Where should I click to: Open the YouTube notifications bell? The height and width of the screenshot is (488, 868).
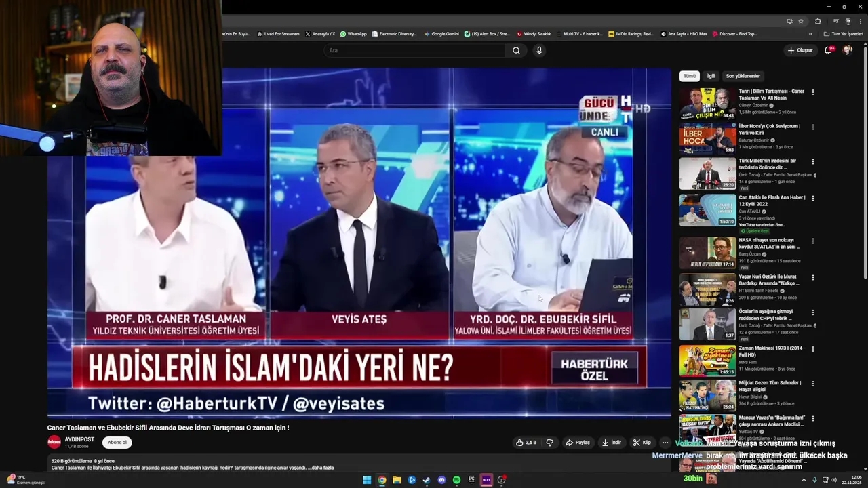click(x=828, y=50)
